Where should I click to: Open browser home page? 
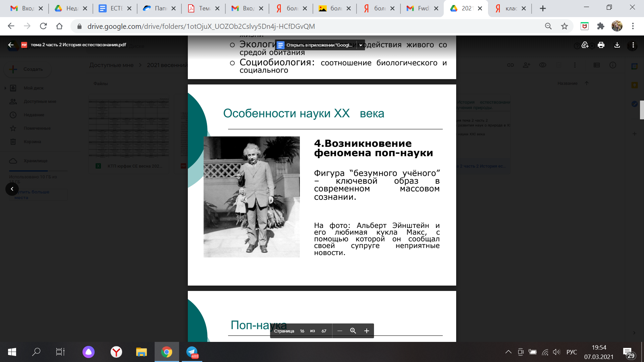click(x=59, y=26)
